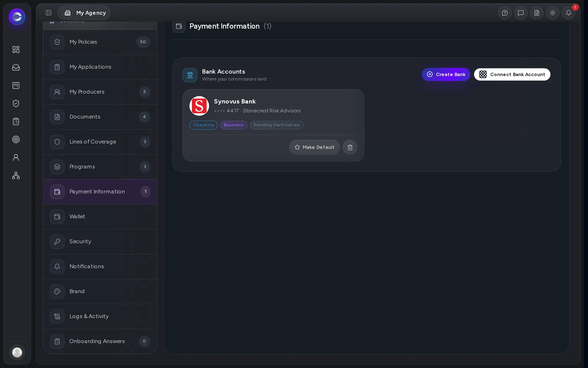Click Connect Bank Account button
Screen dimensions: 588x368
point(512,74)
